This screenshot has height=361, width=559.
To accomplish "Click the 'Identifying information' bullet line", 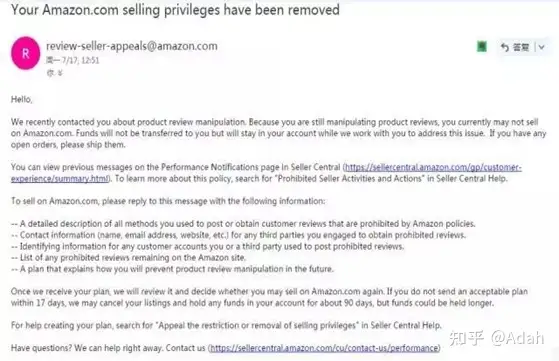I will click(x=207, y=246).
